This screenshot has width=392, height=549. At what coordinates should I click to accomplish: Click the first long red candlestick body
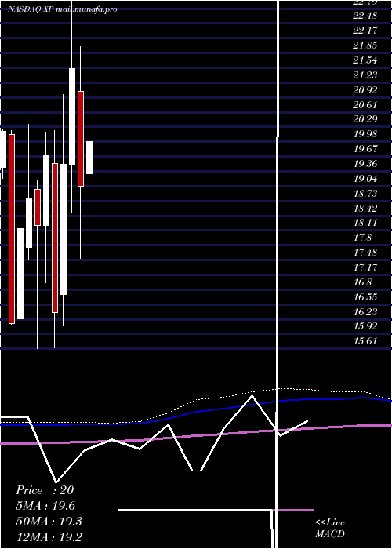point(12,229)
